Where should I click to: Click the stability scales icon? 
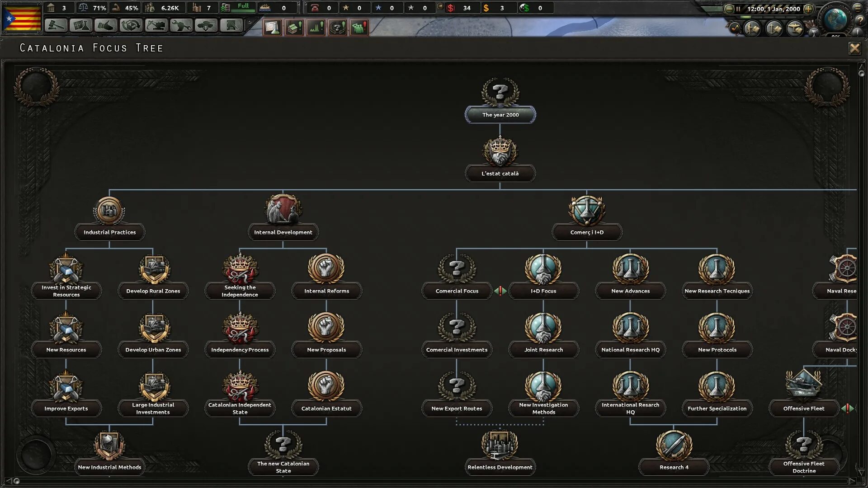(83, 8)
